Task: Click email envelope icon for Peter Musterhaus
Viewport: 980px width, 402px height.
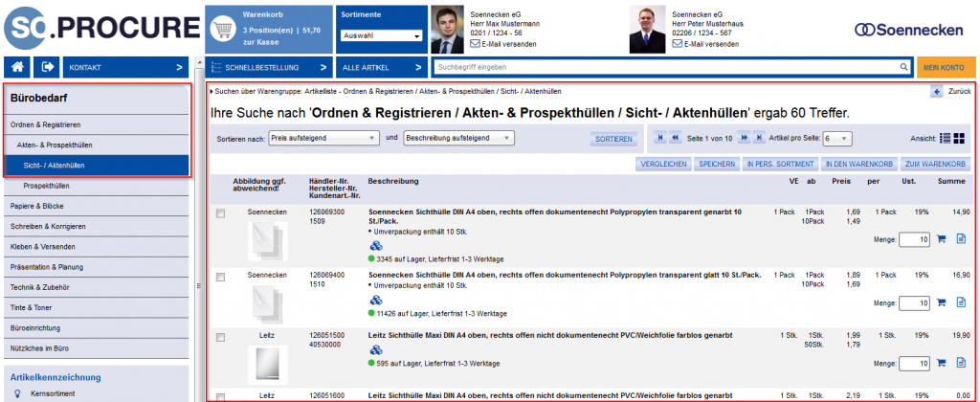Action: (677, 44)
